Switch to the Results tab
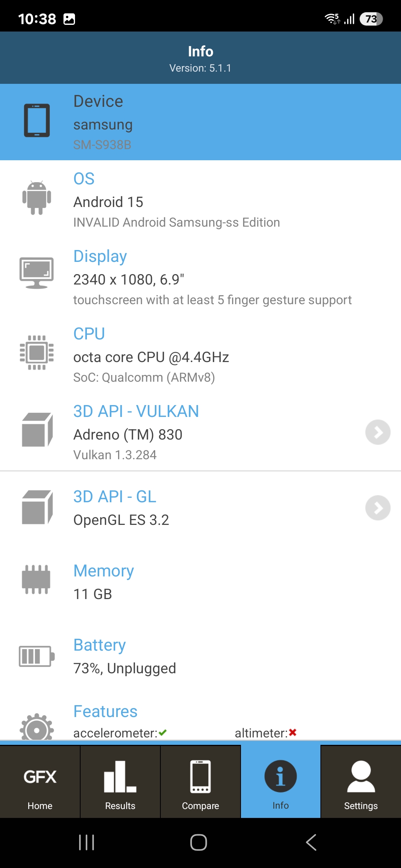The width and height of the screenshot is (401, 868). (x=120, y=782)
